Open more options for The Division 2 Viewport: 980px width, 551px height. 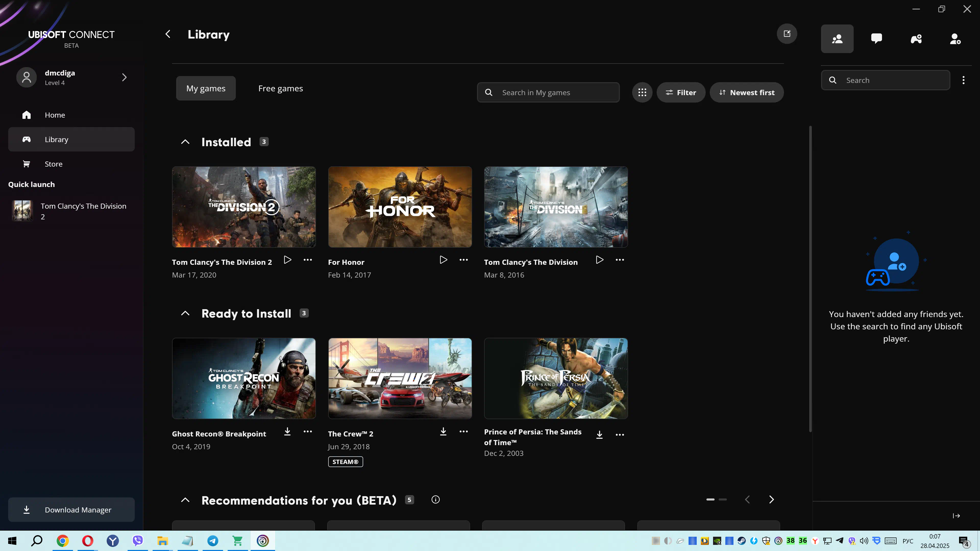[x=308, y=260]
